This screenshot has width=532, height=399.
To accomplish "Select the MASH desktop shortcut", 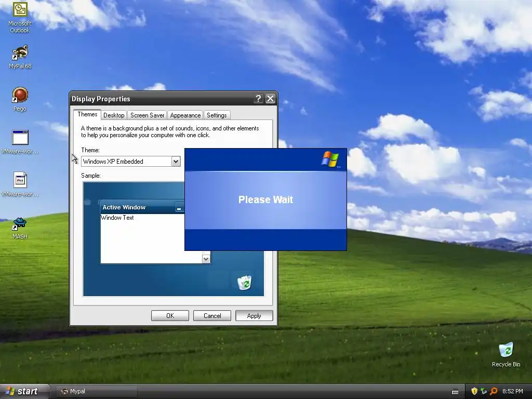I will [x=20, y=229].
